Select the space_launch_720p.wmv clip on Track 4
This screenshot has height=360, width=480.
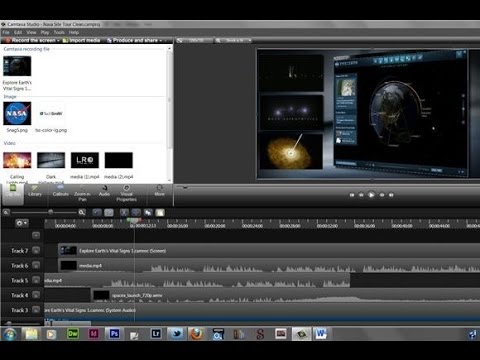click(285, 295)
